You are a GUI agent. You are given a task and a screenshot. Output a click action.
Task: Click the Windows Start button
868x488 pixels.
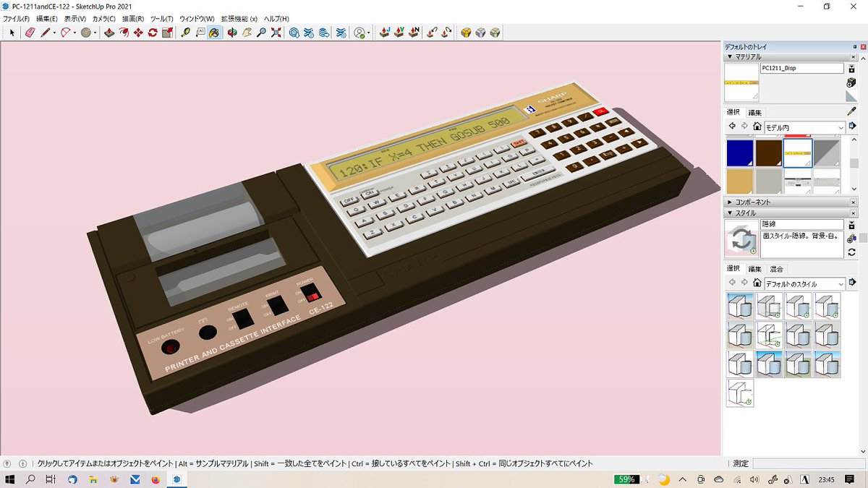(11, 479)
